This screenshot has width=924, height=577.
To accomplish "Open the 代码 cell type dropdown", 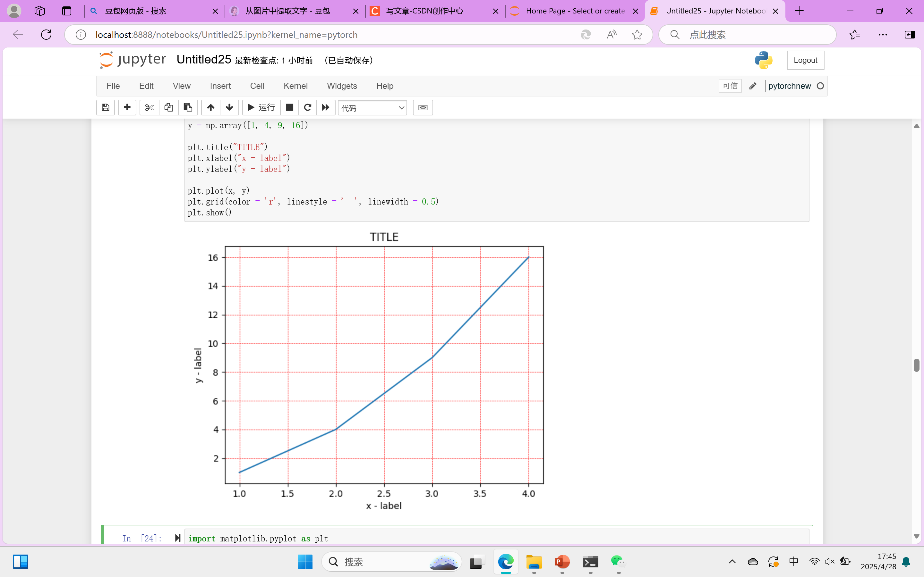I will (x=372, y=108).
